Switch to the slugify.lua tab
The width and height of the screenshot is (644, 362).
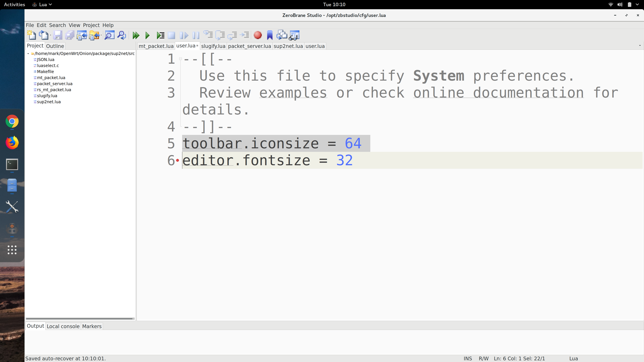point(213,46)
